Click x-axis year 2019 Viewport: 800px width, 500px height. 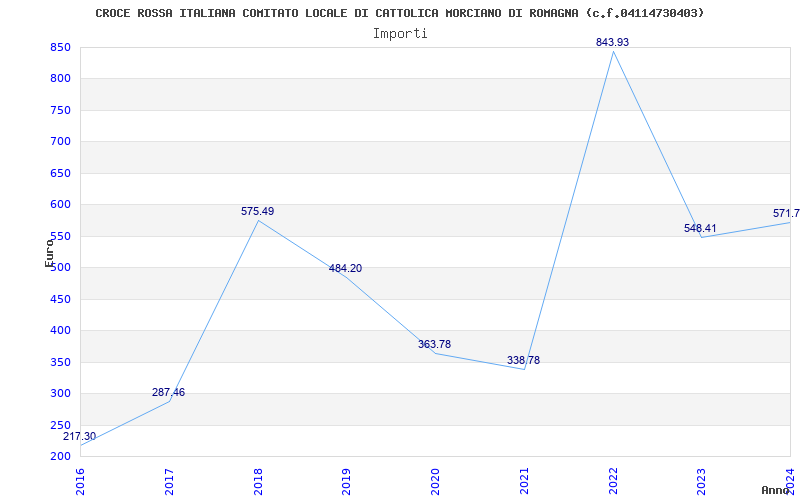tap(347, 481)
